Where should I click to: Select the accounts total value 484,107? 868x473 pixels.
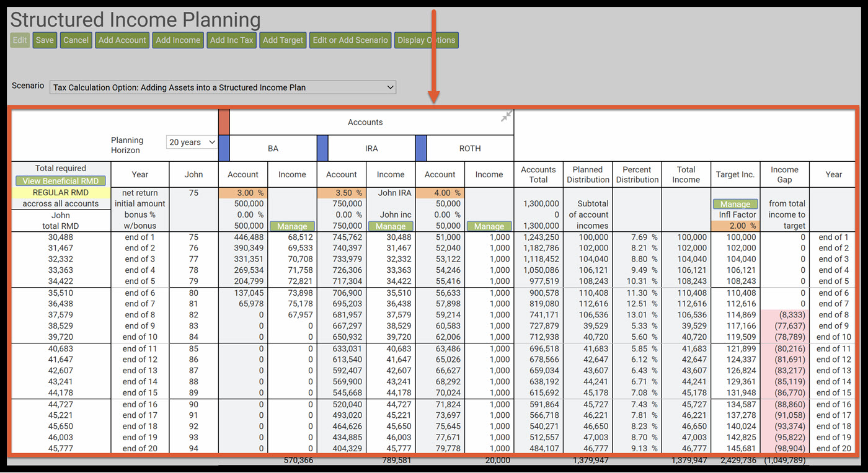pyautogui.click(x=544, y=448)
